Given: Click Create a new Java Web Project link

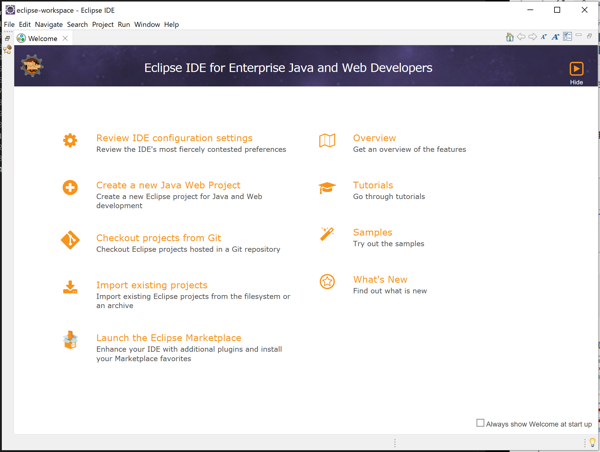Looking at the screenshot, I should pos(168,185).
